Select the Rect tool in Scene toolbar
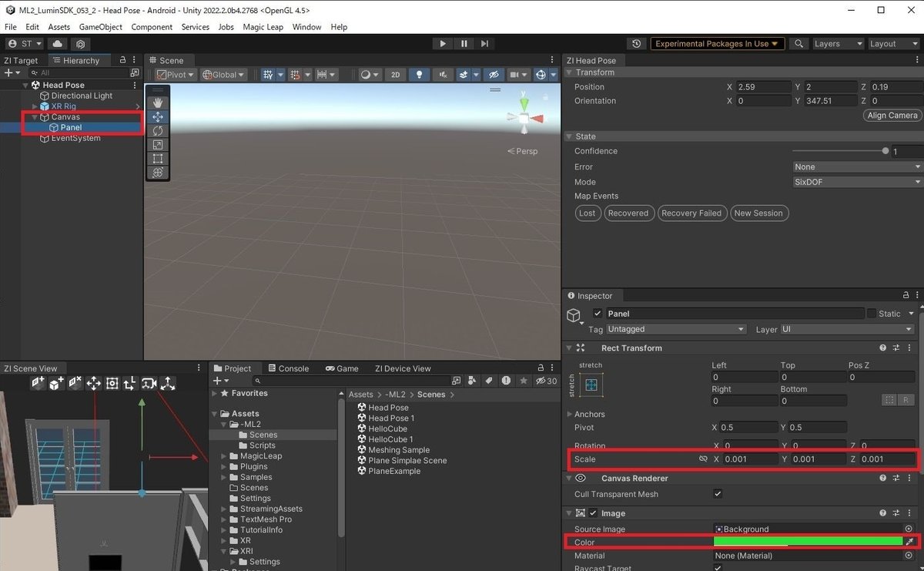Viewport: 924px width, 571px height. [158, 159]
